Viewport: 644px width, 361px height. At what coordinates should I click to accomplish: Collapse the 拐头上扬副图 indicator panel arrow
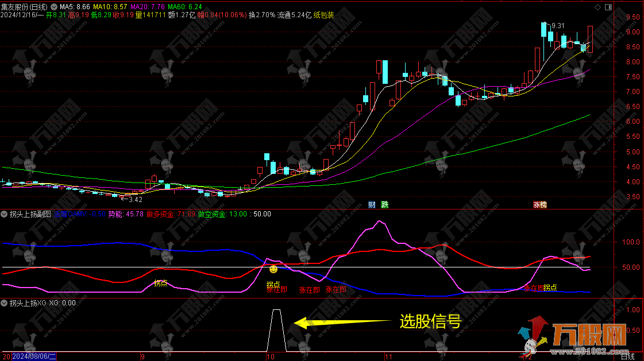[x=4, y=214]
